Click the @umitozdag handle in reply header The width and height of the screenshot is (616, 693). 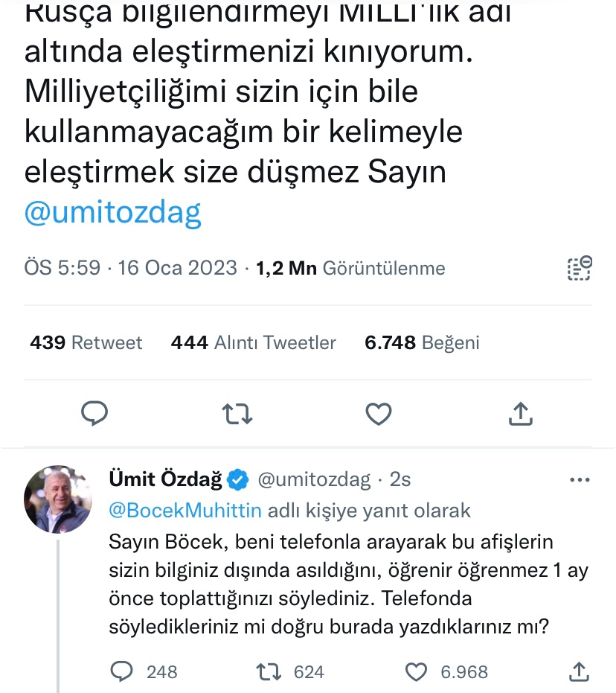pos(313,480)
